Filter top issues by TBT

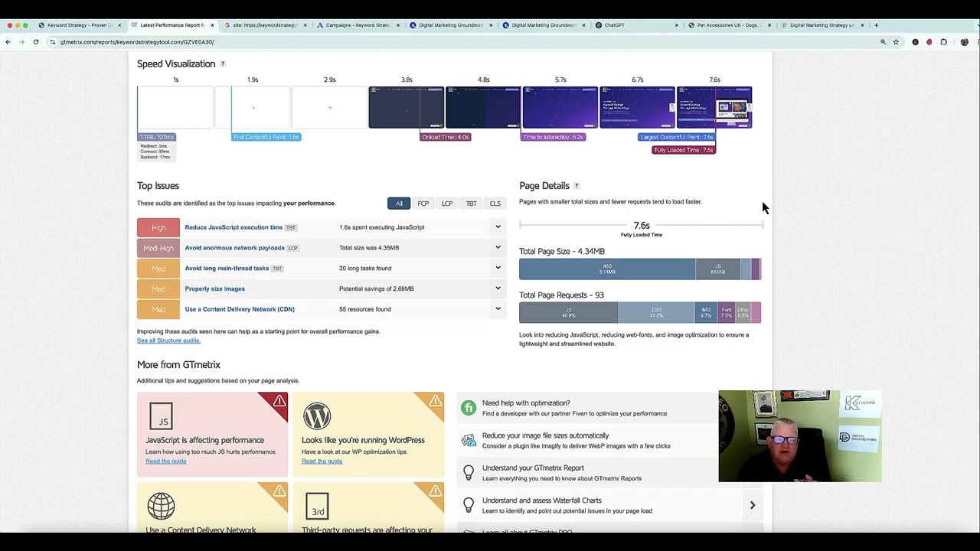(471, 204)
